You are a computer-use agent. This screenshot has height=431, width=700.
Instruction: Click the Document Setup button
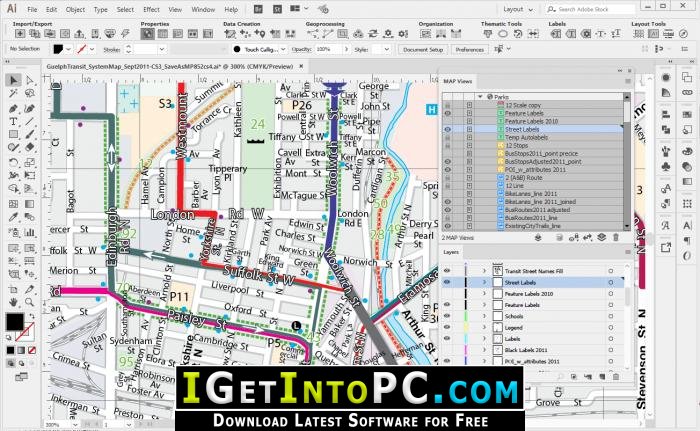click(x=423, y=50)
